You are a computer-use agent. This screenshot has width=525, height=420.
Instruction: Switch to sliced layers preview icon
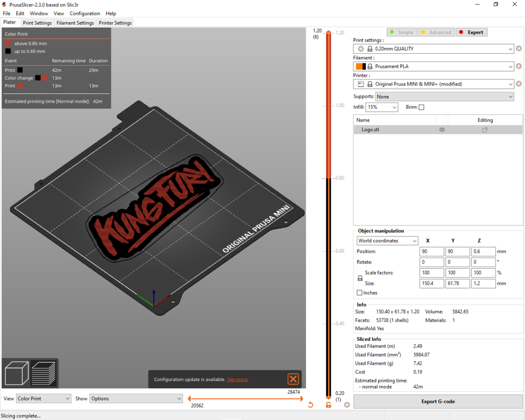point(44,373)
